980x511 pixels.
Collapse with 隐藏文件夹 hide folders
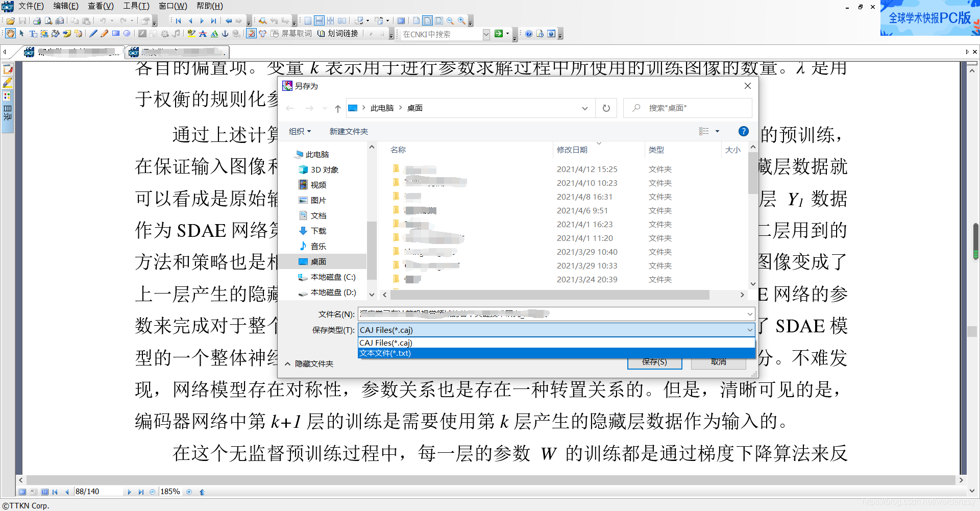(309, 363)
